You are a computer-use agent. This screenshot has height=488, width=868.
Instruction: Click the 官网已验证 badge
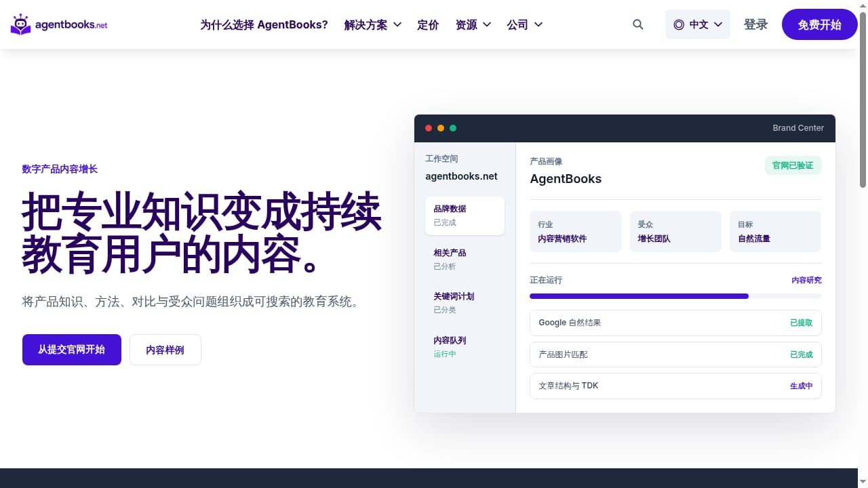793,165
